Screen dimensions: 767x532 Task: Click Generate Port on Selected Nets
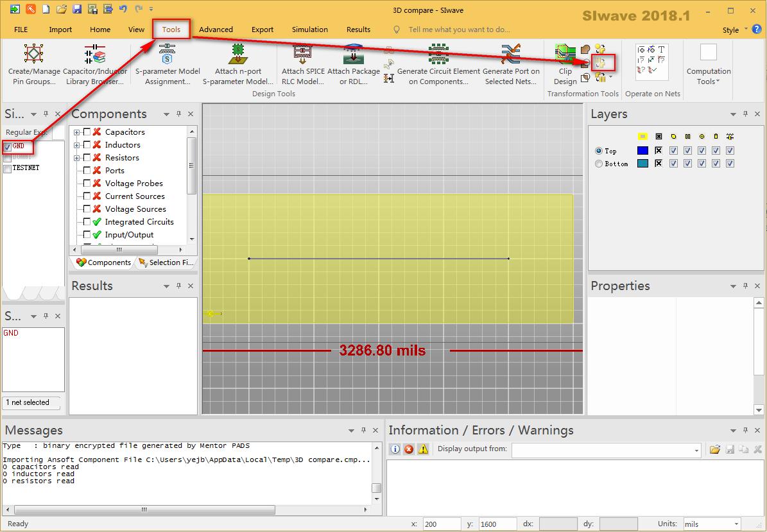click(x=511, y=55)
